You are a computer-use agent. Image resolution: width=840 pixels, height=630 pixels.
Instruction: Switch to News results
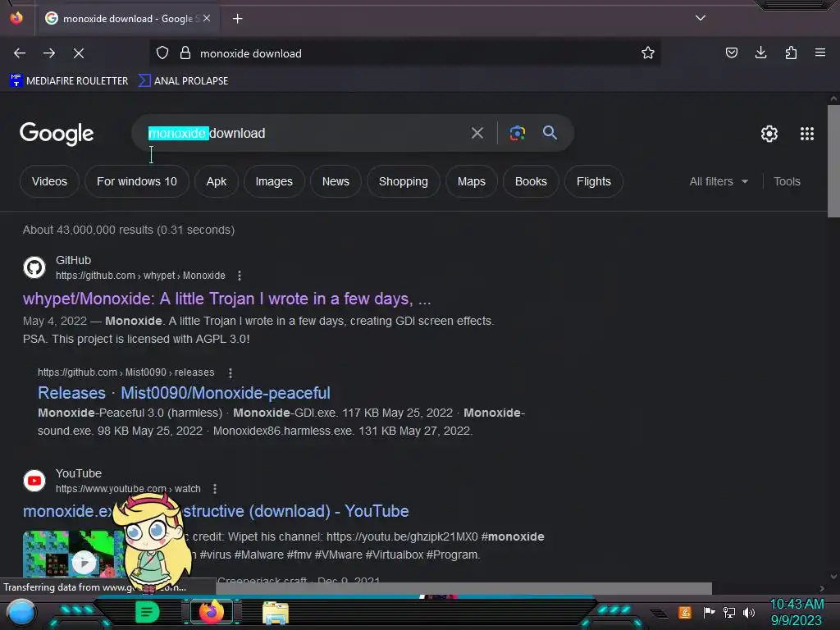(336, 181)
